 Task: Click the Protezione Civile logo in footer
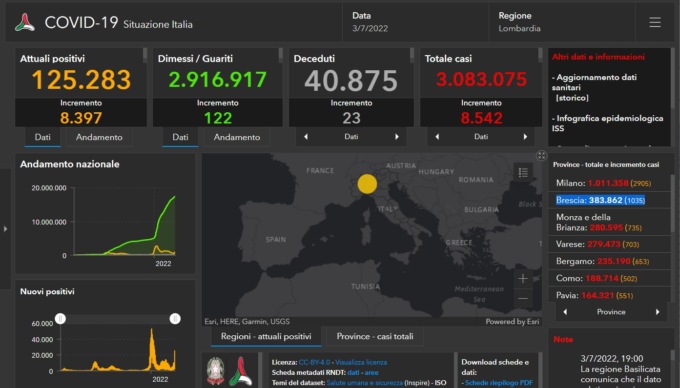241,371
